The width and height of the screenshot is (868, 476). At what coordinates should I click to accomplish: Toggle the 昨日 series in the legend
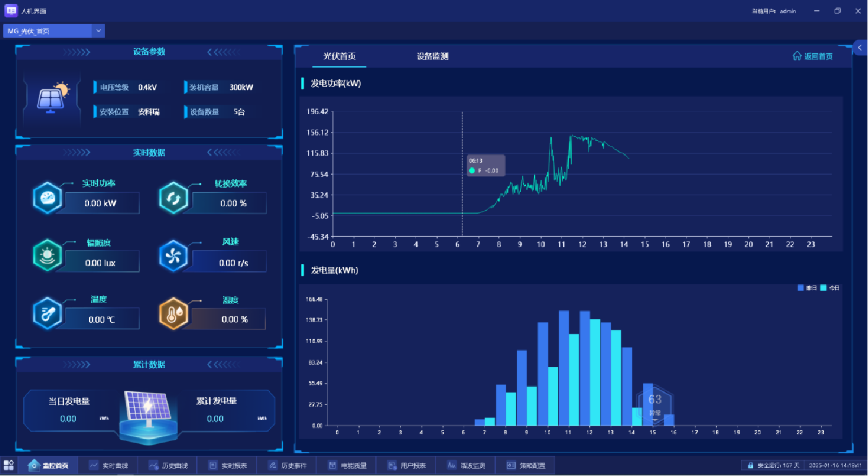tap(807, 288)
